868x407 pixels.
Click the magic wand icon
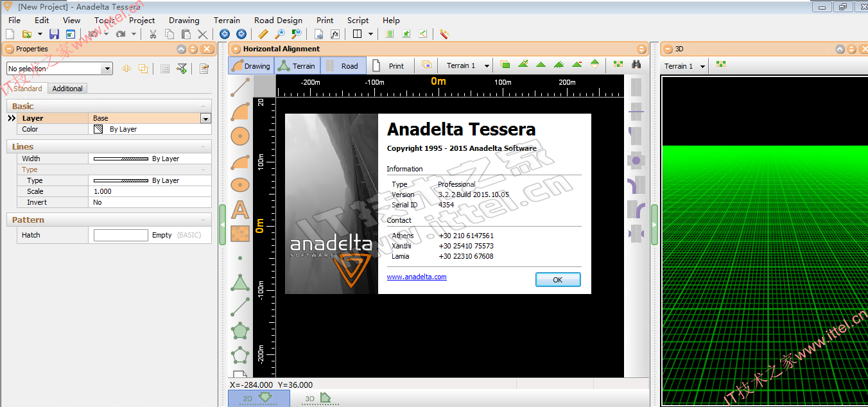click(x=444, y=34)
